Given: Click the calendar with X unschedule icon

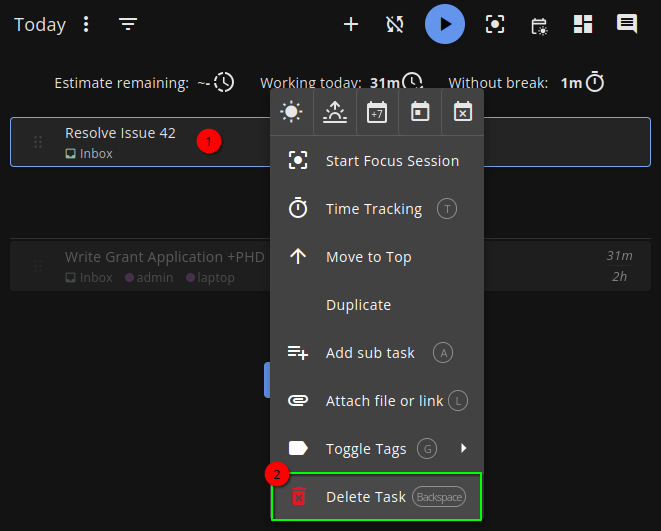Looking at the screenshot, I should pos(462,112).
